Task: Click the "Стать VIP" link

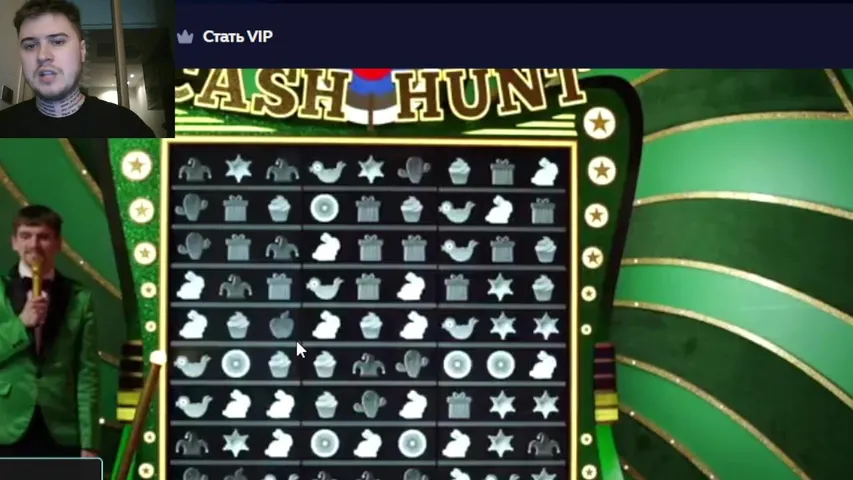Action: coord(237,36)
